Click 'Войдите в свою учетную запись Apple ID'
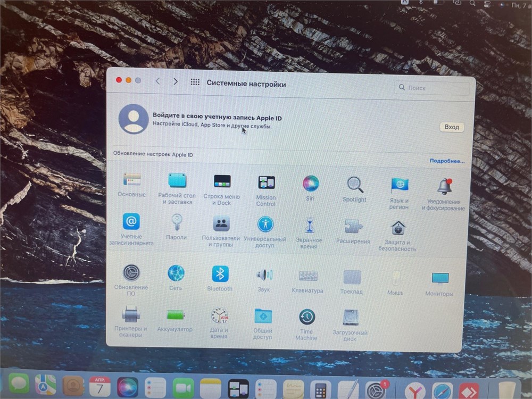 pyautogui.click(x=217, y=117)
